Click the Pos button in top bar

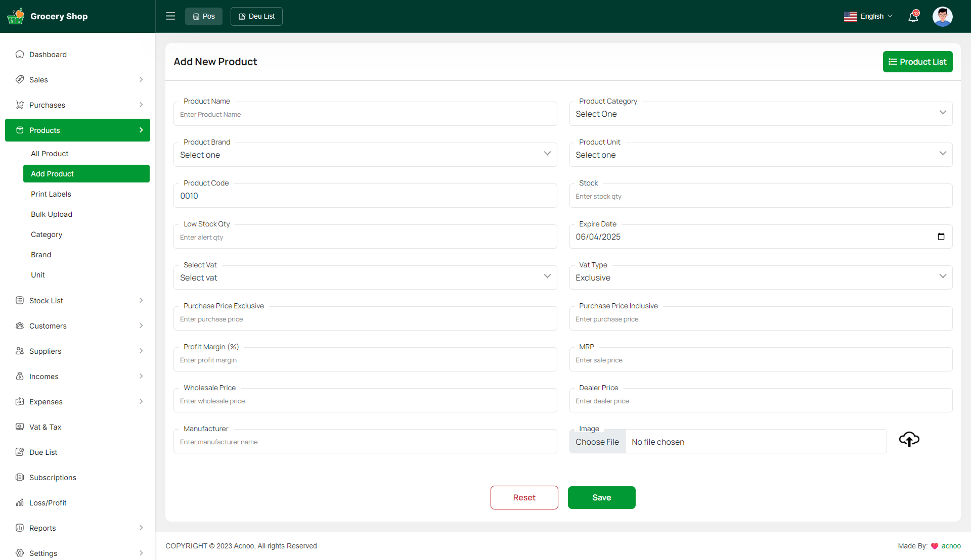(x=203, y=16)
